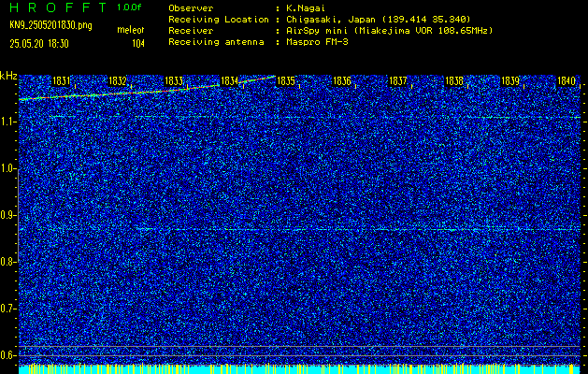Click the 1835 time marker
The height and width of the screenshot is (374, 588).
(285, 81)
